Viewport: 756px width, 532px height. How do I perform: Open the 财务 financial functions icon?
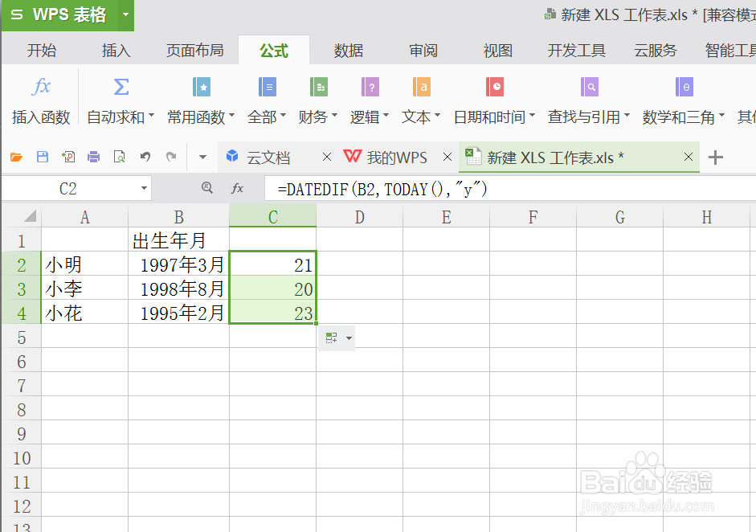319,88
